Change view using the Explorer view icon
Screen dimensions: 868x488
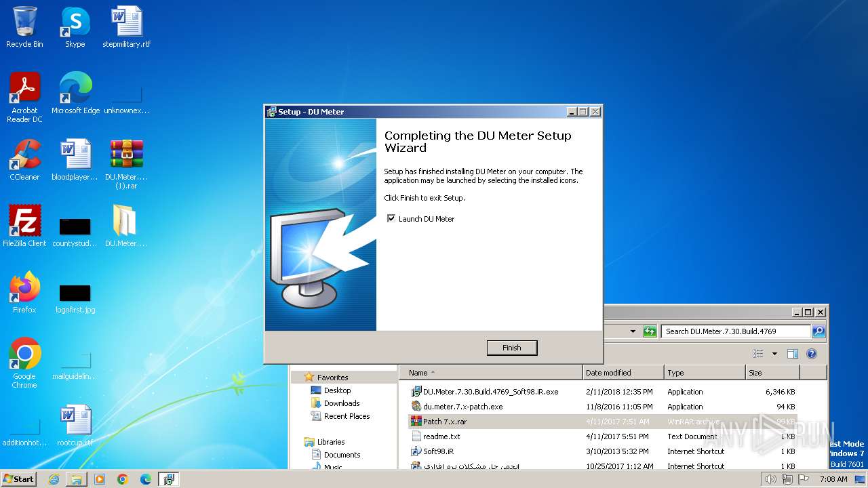click(x=758, y=354)
